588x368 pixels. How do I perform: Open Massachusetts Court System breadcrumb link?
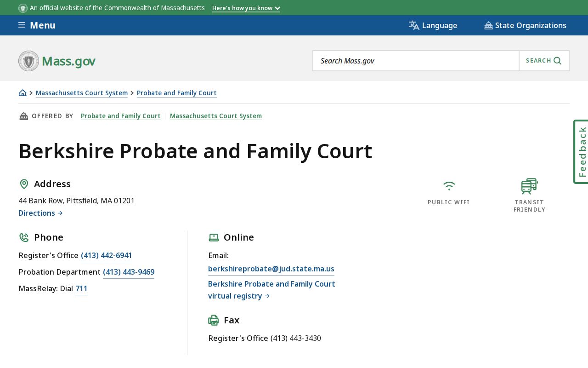(82, 93)
